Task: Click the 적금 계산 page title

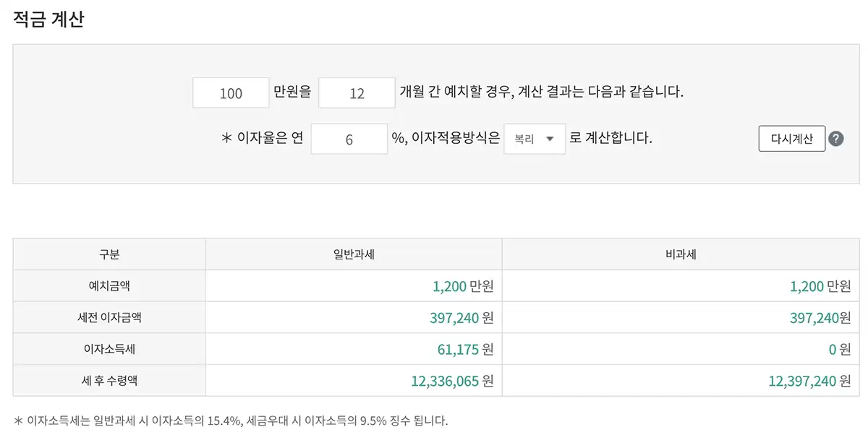Action: [x=47, y=20]
